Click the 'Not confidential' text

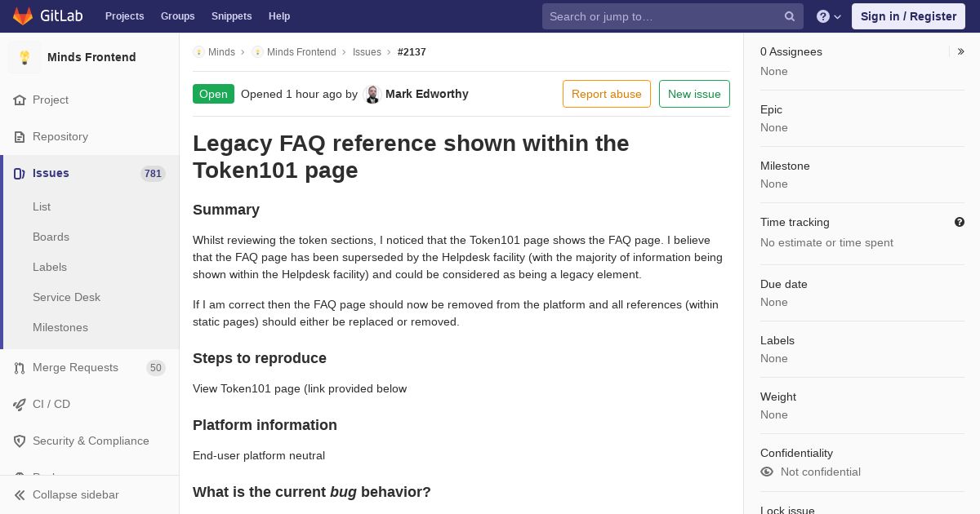coord(821,472)
